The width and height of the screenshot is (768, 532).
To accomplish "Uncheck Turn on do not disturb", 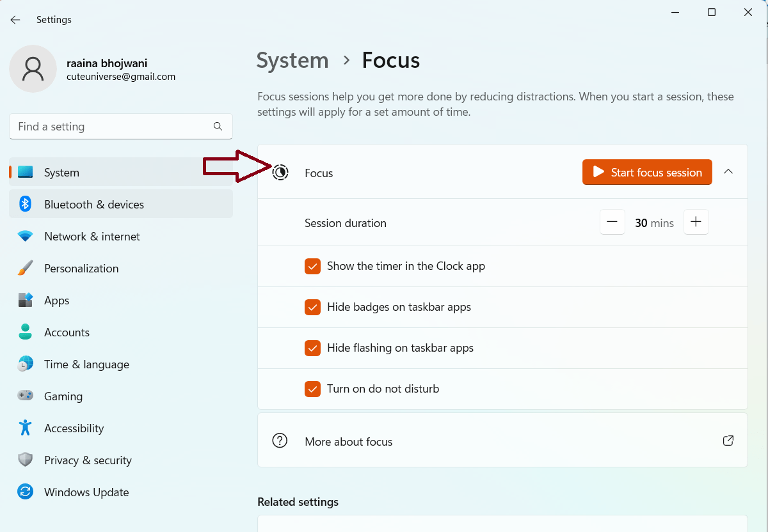I will 312,389.
